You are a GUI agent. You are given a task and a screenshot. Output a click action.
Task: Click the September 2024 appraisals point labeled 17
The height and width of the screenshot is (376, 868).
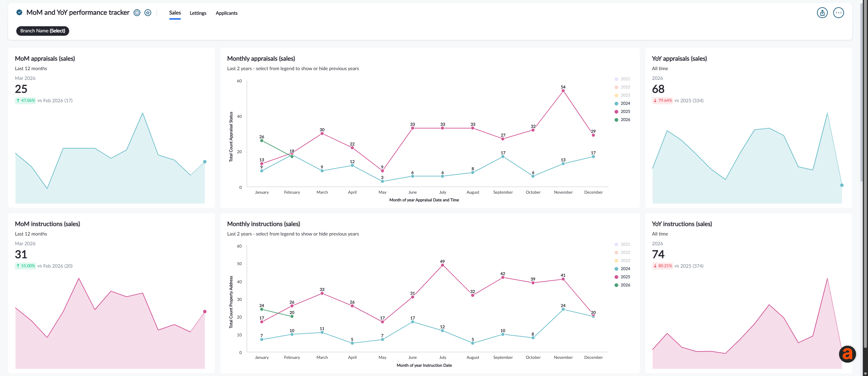(503, 157)
